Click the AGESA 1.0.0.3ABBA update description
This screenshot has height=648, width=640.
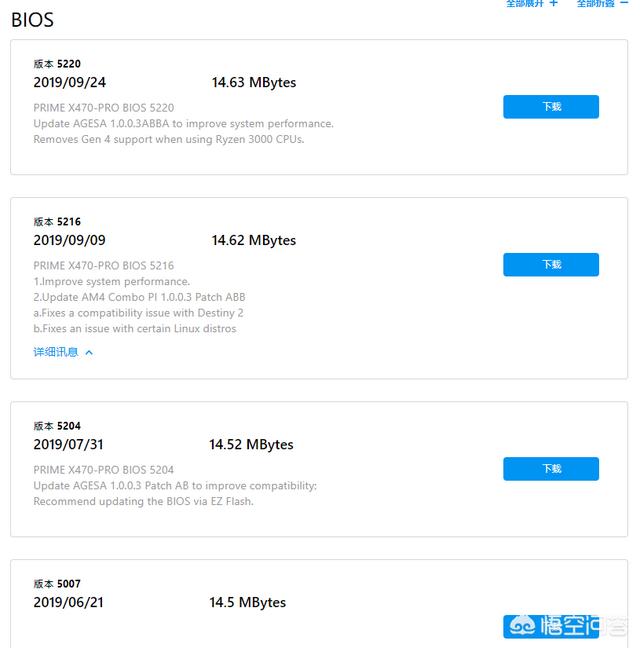(183, 124)
